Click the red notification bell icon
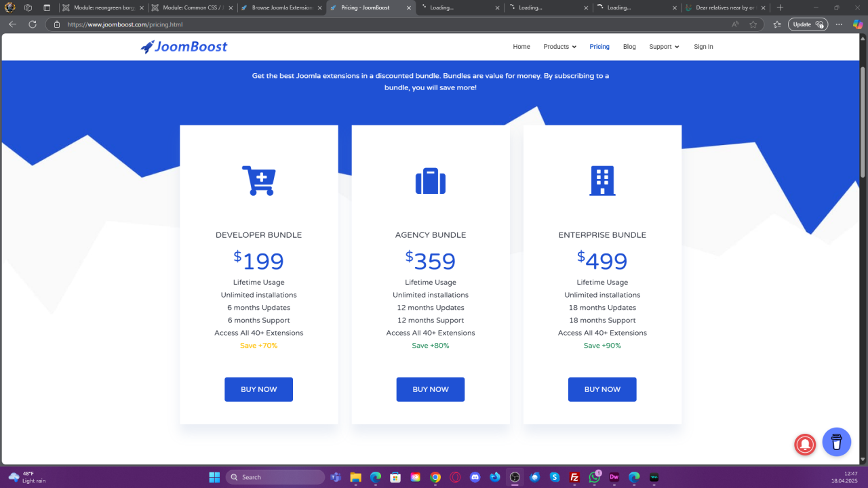Image resolution: width=868 pixels, height=488 pixels. tap(805, 444)
